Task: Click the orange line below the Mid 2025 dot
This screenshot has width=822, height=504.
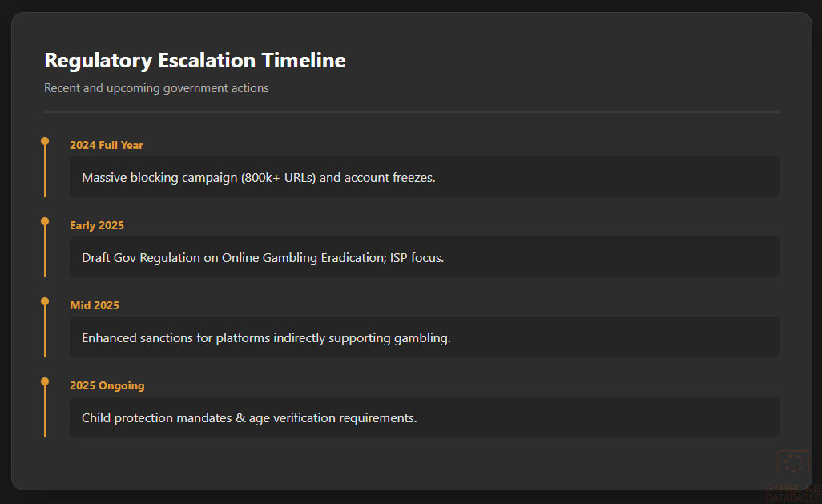Action: [x=45, y=333]
